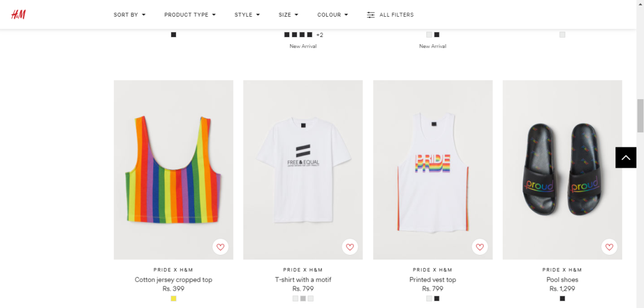Screen dimensions: 644x308
Task: Open the All Filters sliders icon
Action: (x=370, y=15)
